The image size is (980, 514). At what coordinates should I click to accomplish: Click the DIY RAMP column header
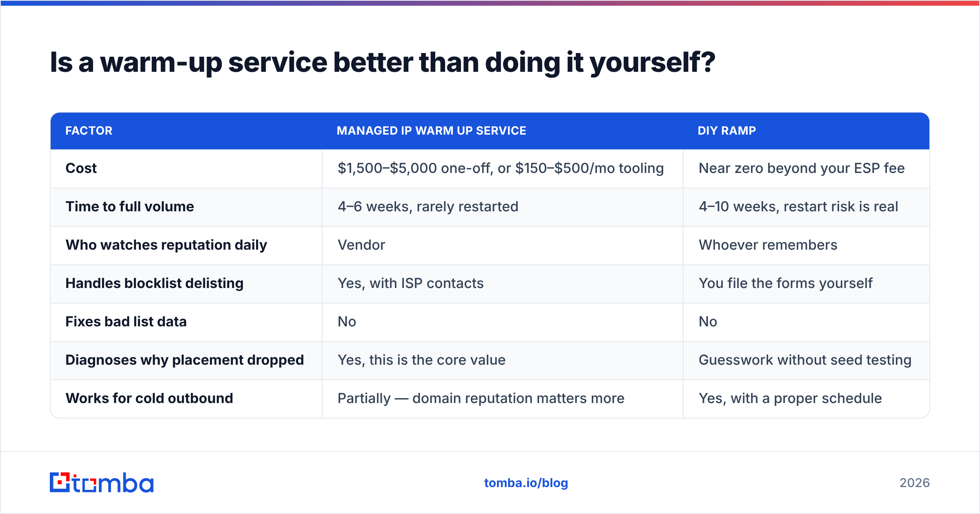727,131
